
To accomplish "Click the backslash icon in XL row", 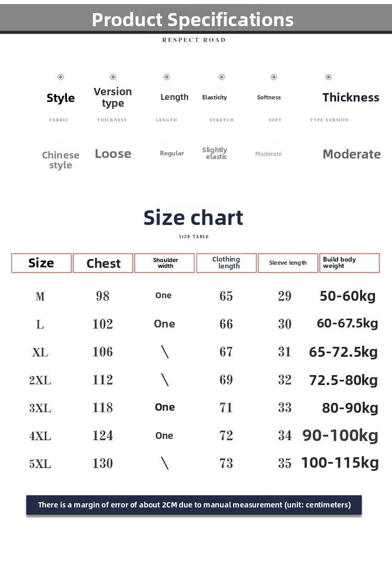I will [x=165, y=352].
